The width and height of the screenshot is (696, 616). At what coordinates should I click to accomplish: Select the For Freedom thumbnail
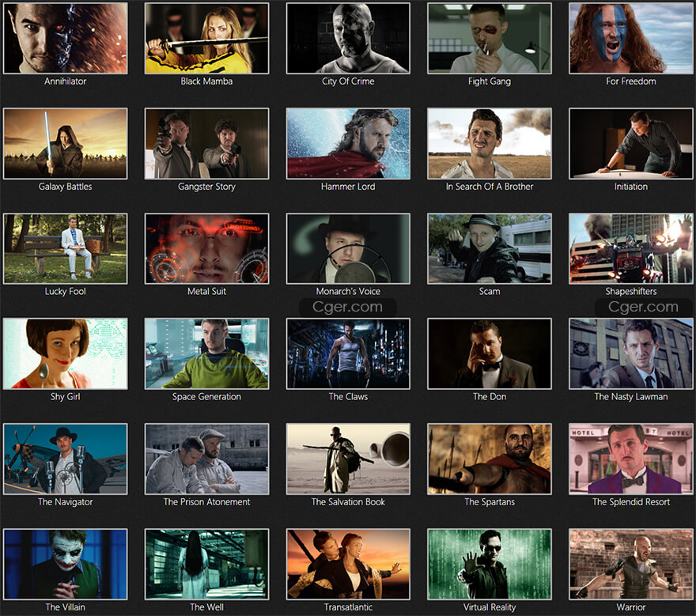631,38
